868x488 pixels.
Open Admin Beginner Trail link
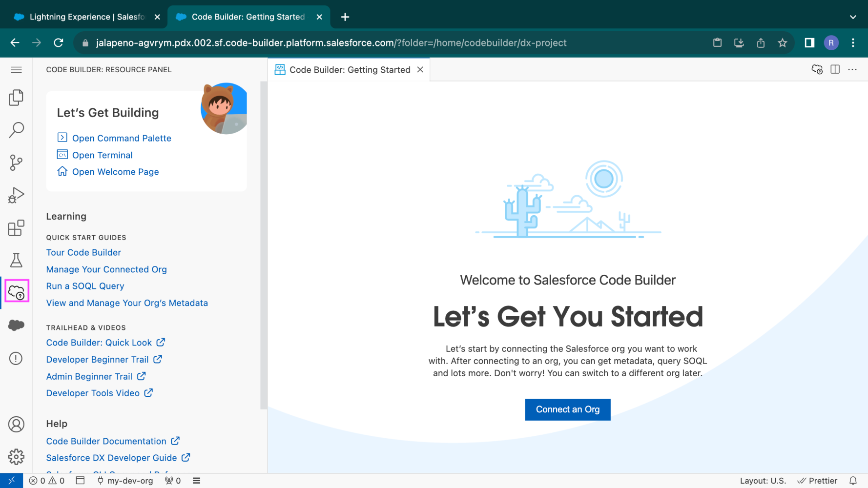[96, 376]
